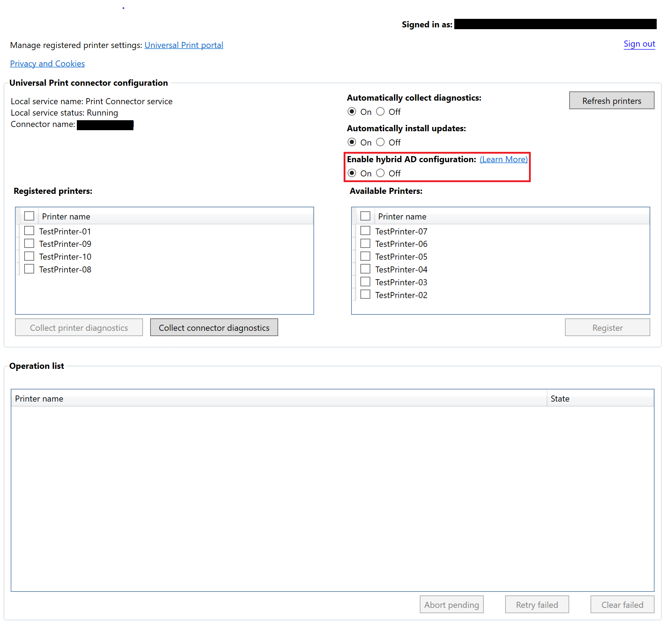Check select-all box in Registered printers
The width and height of the screenshot is (672, 626).
point(29,216)
